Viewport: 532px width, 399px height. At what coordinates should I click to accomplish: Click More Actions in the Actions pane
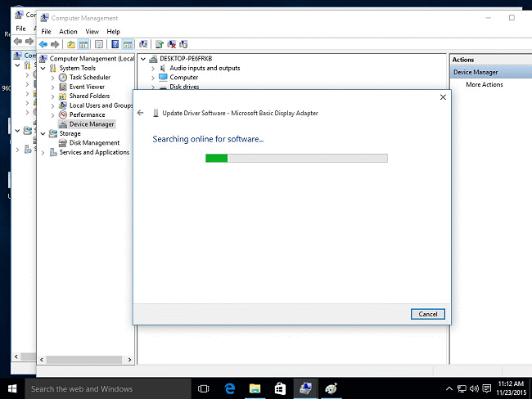[484, 85]
